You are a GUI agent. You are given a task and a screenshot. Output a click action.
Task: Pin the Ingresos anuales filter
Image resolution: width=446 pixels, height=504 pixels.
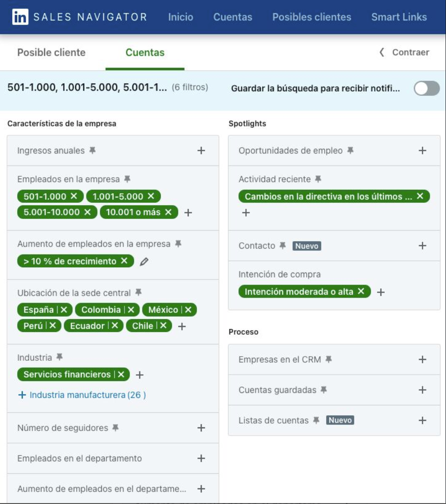coord(92,150)
